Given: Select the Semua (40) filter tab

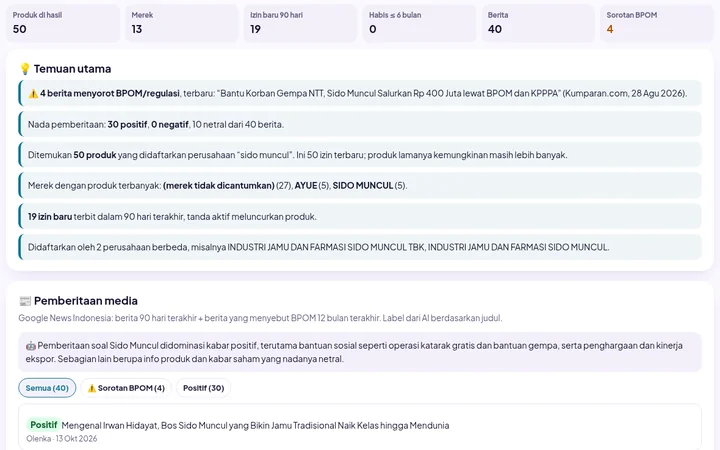Looking at the screenshot, I should click(47, 388).
